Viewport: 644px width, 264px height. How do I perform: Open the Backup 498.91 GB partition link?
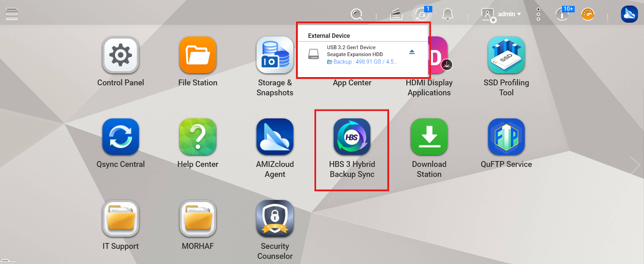tap(362, 62)
